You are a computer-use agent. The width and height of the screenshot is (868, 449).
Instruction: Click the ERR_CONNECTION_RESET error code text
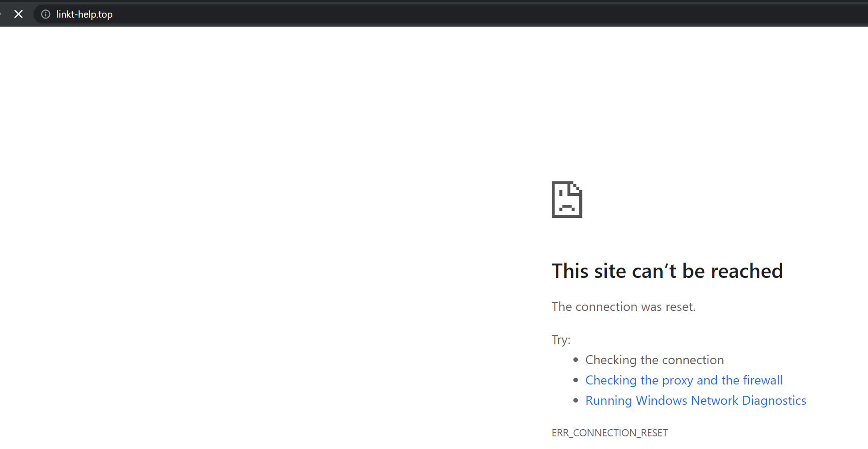click(609, 432)
